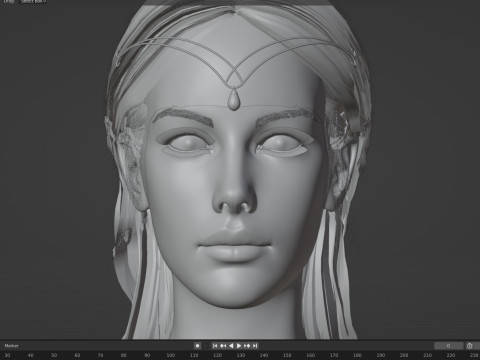Screen dimensions: 480x360
Task: Click frame 100 on the timeline ruler
Action: pos(171,355)
